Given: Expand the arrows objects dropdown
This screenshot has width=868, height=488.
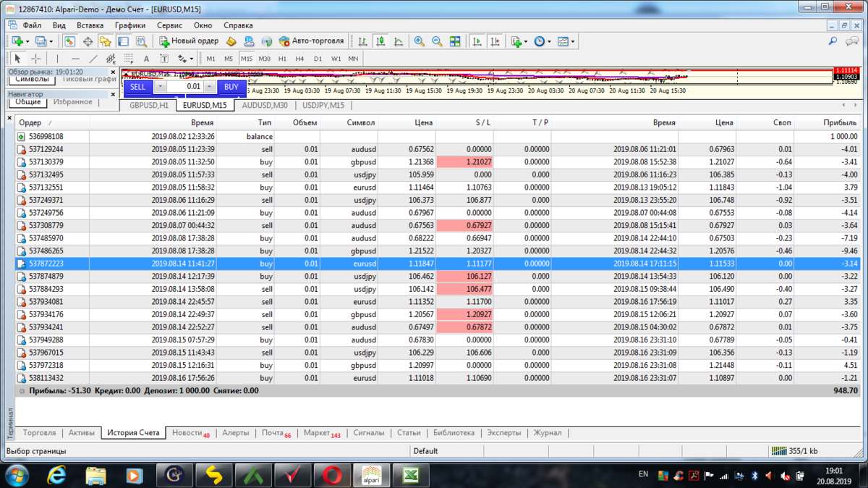Looking at the screenshot, I should 191,59.
